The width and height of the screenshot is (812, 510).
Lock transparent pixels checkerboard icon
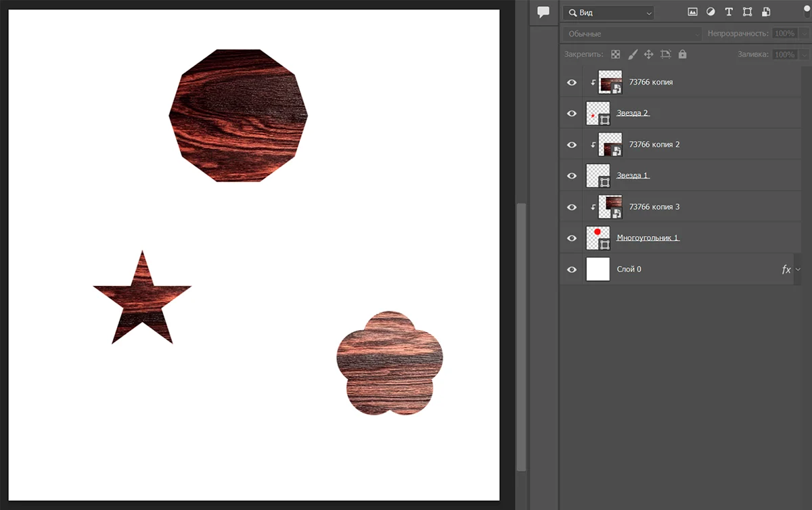tap(616, 54)
